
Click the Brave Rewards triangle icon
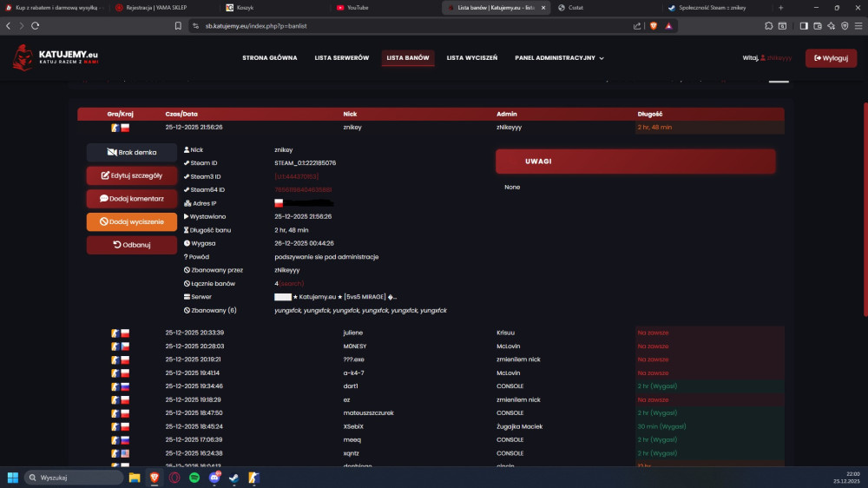click(x=668, y=26)
